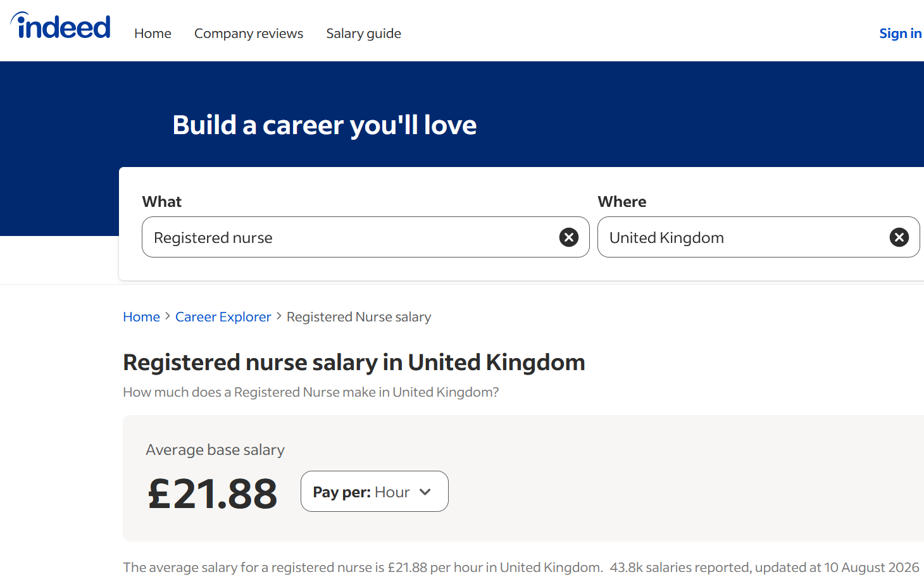Click the Registered nurse salary page heading

point(354,363)
